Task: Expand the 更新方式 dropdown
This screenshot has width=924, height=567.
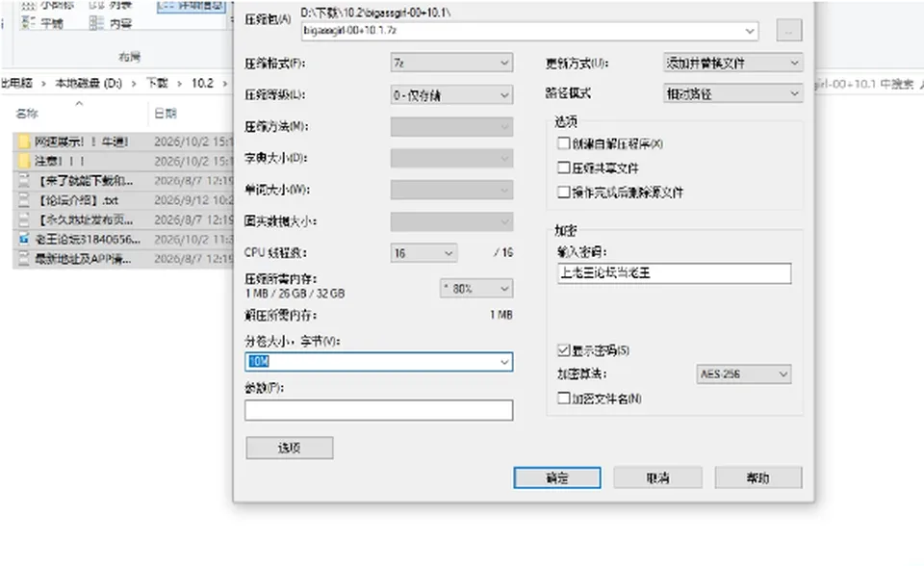Action: (733, 63)
